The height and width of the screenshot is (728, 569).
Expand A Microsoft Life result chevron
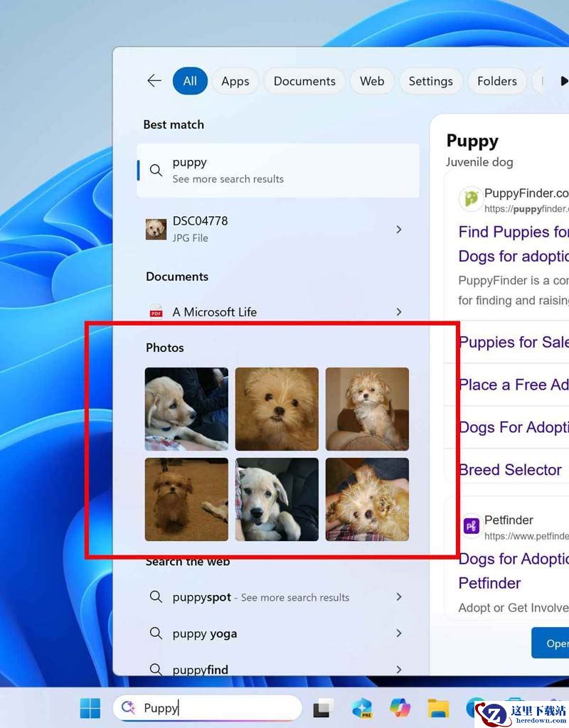(398, 312)
